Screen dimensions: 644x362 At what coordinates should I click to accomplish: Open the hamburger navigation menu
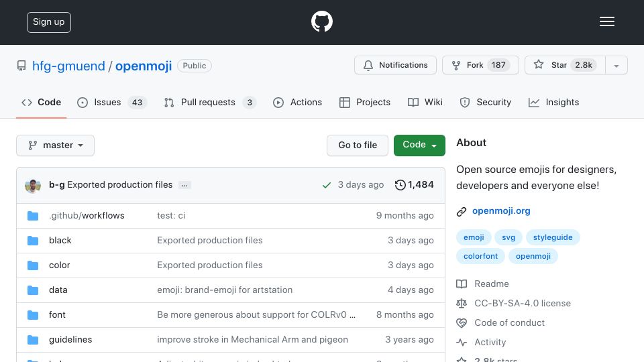click(x=606, y=21)
